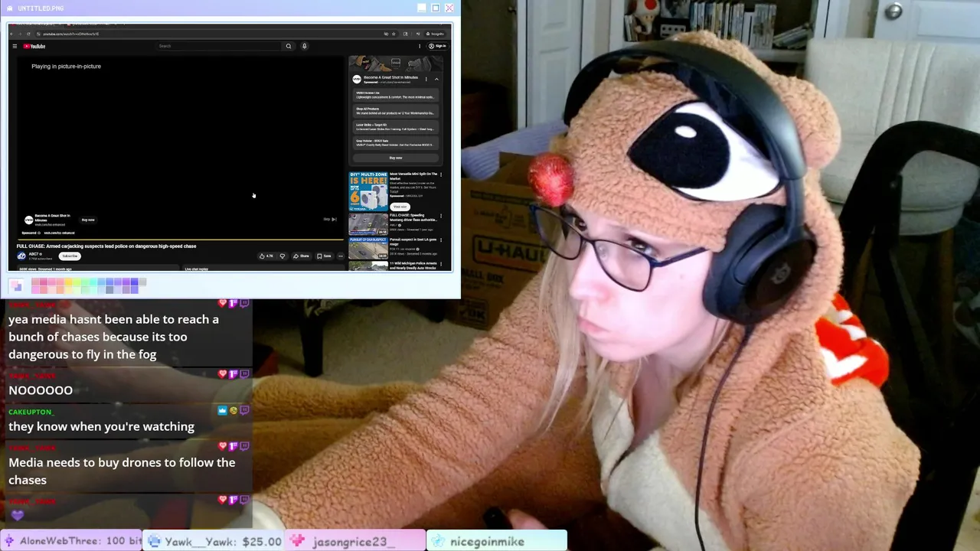Pick the gray swatch at palette end
This screenshot has height=551, width=980.
pyautogui.click(x=142, y=282)
